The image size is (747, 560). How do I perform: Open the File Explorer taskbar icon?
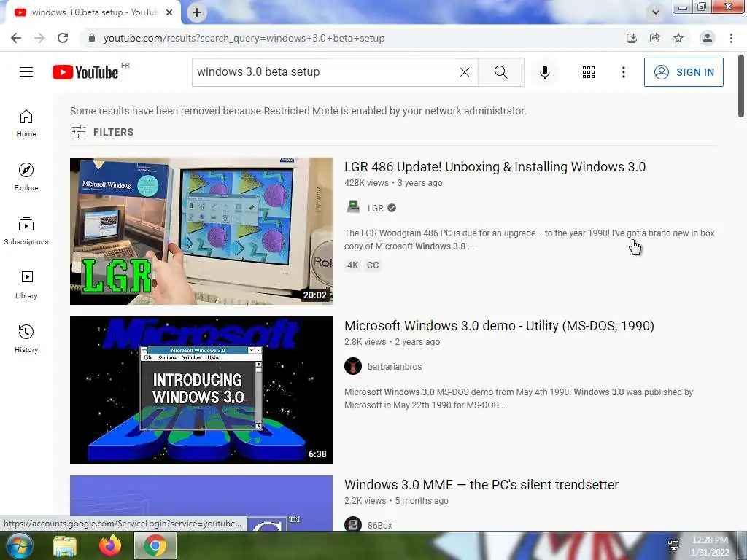[65, 545]
